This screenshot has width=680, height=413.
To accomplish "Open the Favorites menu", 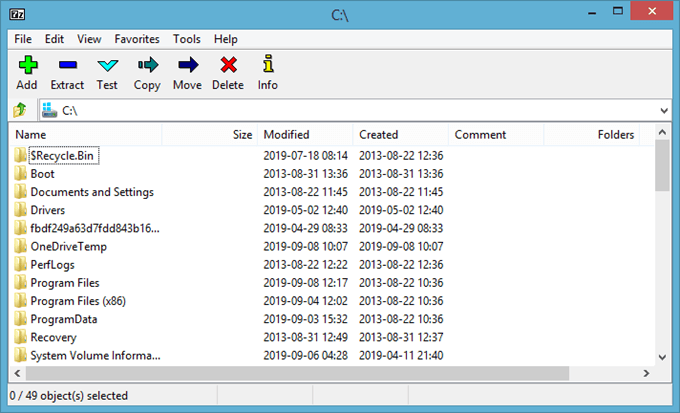I will (137, 39).
